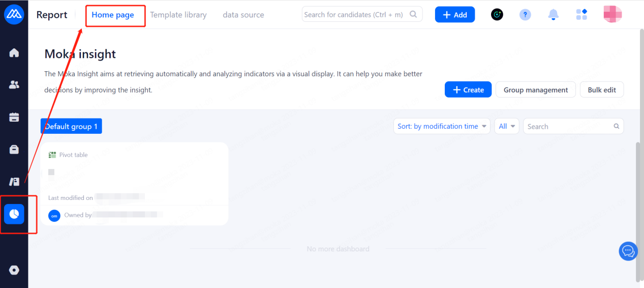Click the dashboard Search input field
Viewport: 644px width, 288px height.
568,126
